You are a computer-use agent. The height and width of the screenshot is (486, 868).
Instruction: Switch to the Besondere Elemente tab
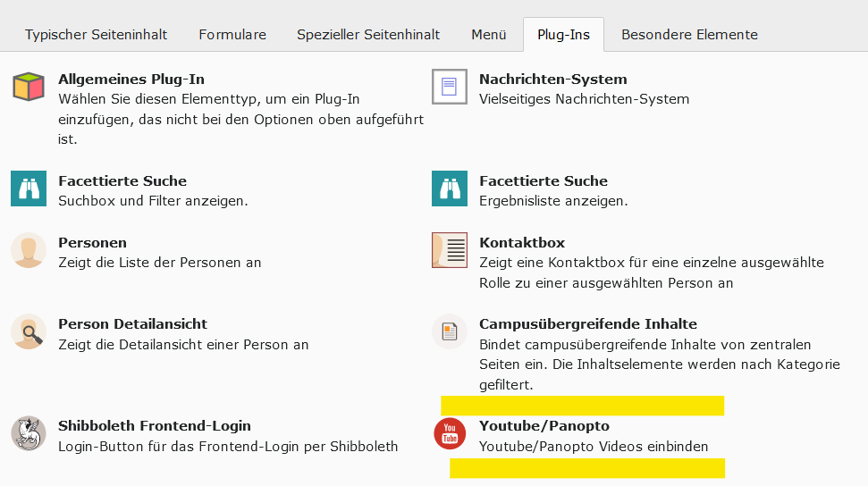click(689, 35)
